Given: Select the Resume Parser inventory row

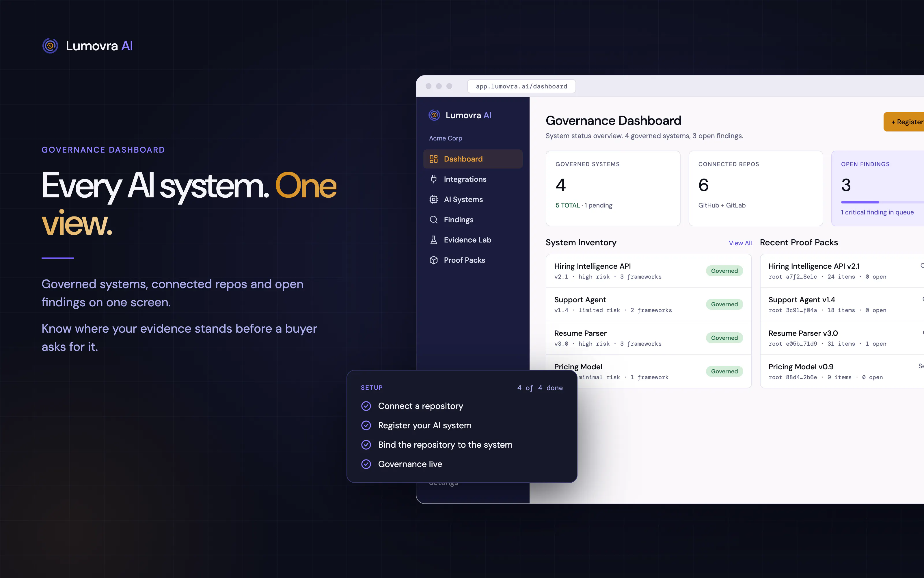Looking at the screenshot, I should click(x=649, y=338).
